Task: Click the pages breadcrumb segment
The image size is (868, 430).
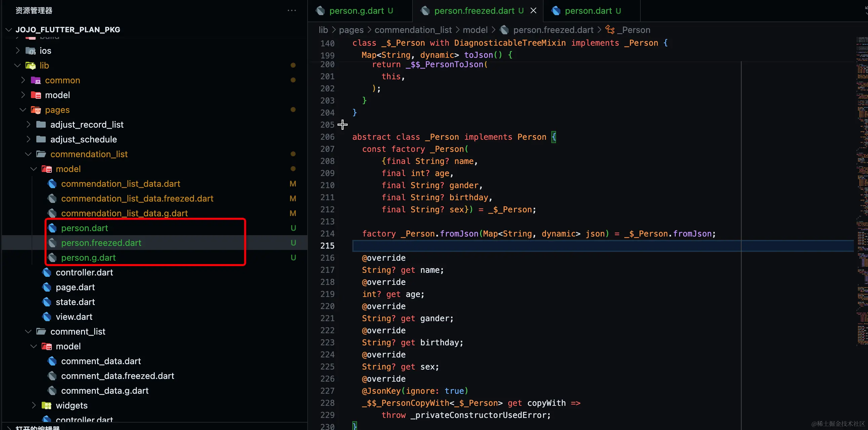Action: (351, 30)
